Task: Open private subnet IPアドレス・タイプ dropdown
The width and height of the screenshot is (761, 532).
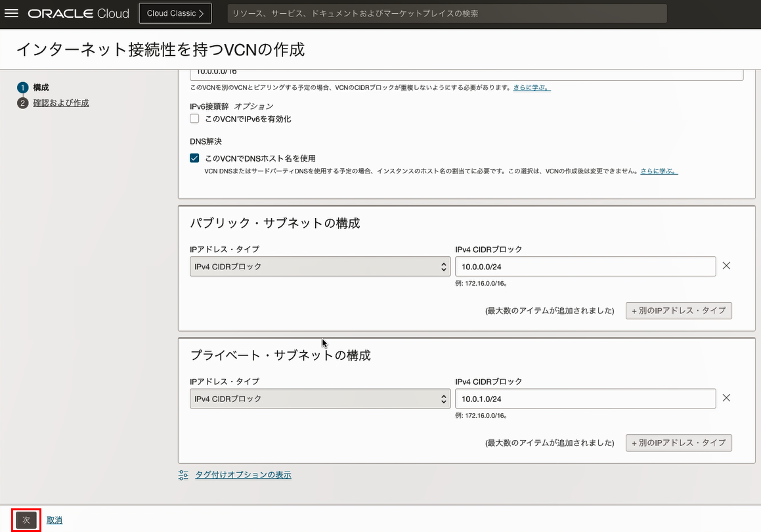Action: click(x=319, y=398)
